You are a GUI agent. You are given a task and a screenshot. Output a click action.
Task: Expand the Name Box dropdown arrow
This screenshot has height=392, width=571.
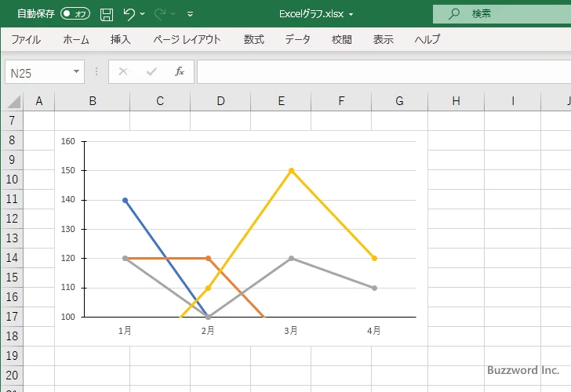[77, 71]
